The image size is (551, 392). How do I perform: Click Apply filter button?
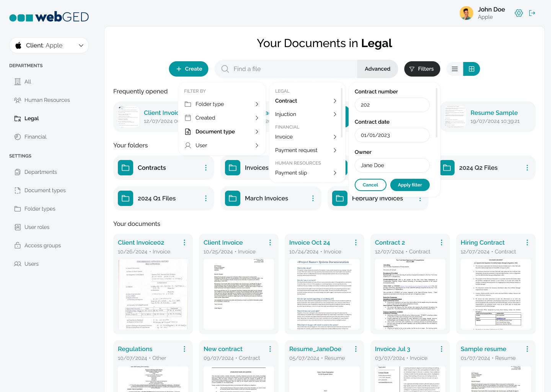tap(410, 185)
